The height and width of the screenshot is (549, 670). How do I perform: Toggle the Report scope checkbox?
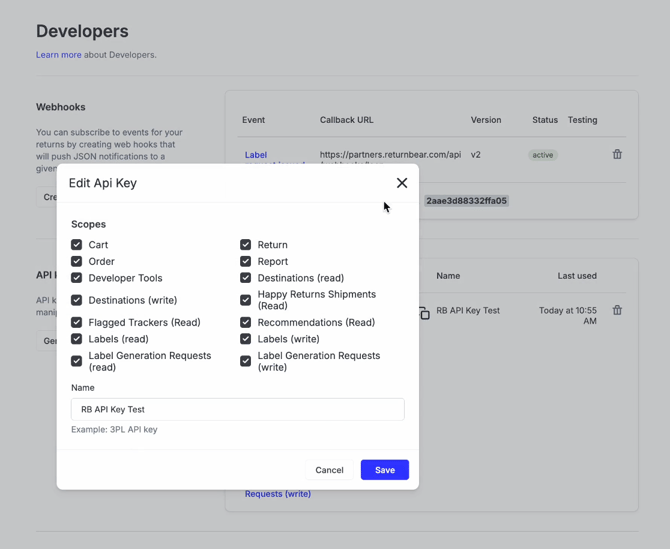(246, 262)
